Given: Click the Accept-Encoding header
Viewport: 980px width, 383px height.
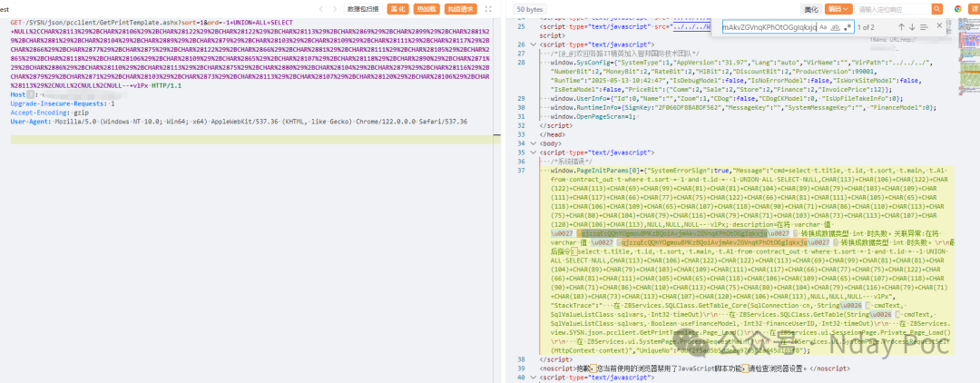Looking at the screenshot, I should tap(37, 113).
